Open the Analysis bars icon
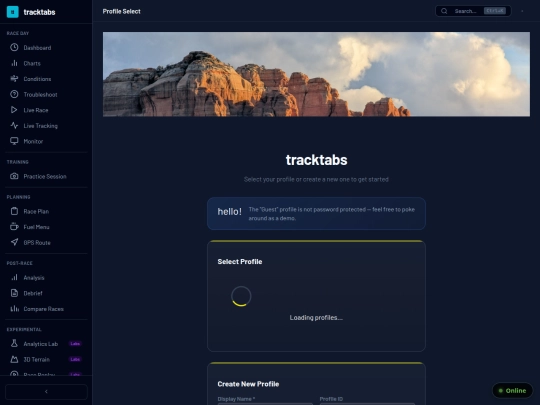 [x=14, y=277]
